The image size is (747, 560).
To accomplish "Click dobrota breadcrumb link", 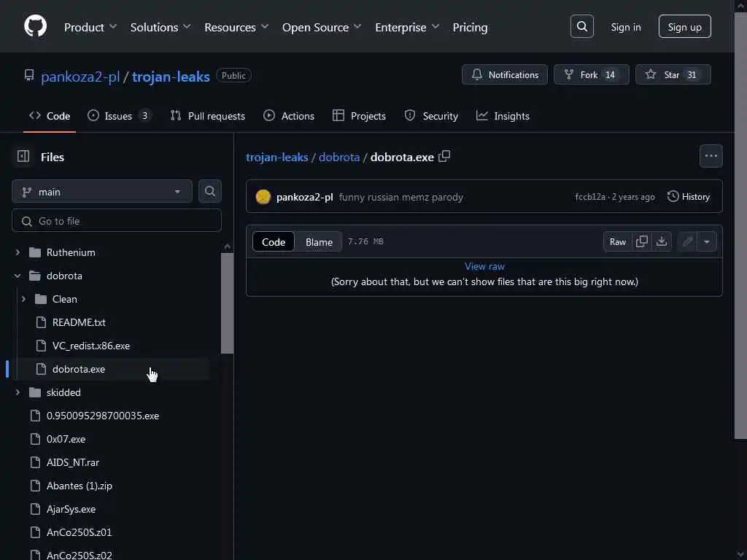I will pyautogui.click(x=339, y=157).
